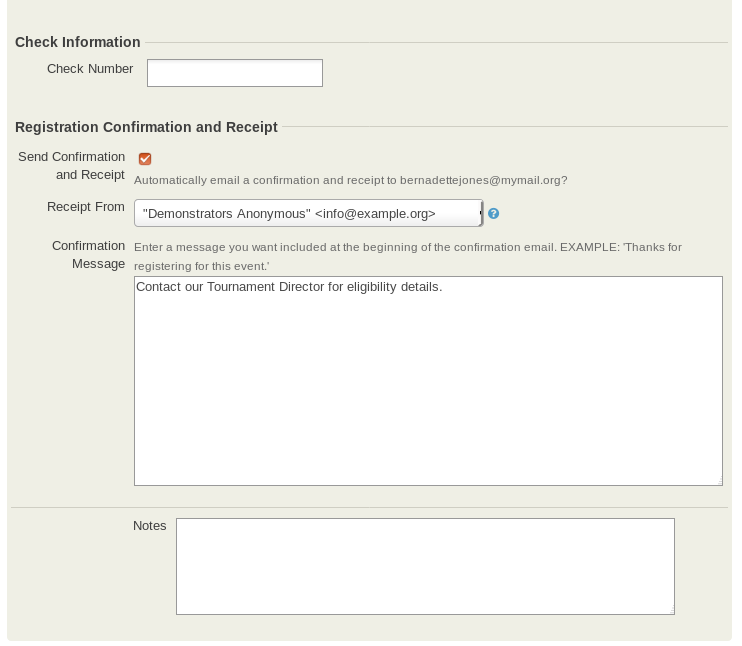Image resolution: width=742 pixels, height=646 pixels.
Task: Open help icon beside Receipt From
Action: click(493, 214)
